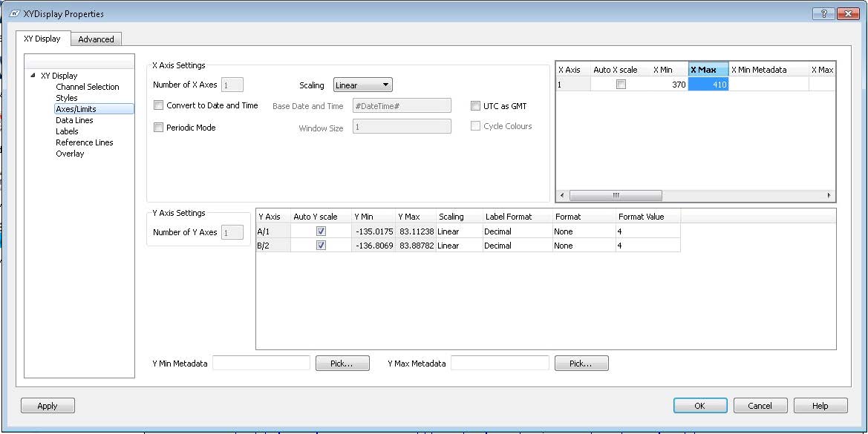This screenshot has width=868, height=434.
Task: Click Pick next to Y Min Metadata
Action: [342, 363]
